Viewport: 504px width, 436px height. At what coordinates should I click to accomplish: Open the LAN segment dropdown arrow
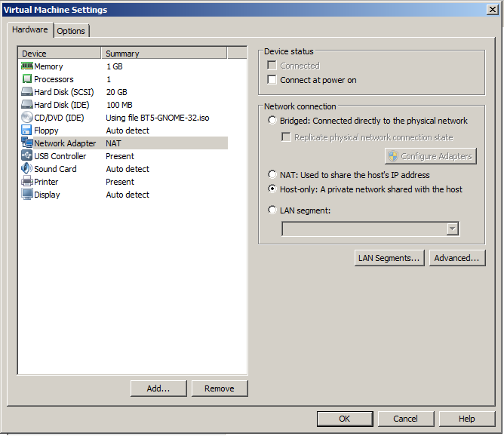tap(452, 229)
